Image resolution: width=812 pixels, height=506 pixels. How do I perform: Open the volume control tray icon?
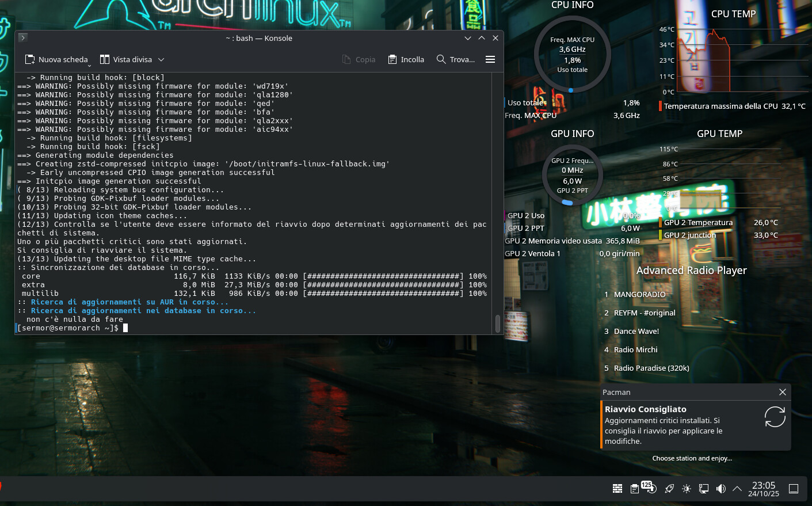720,489
